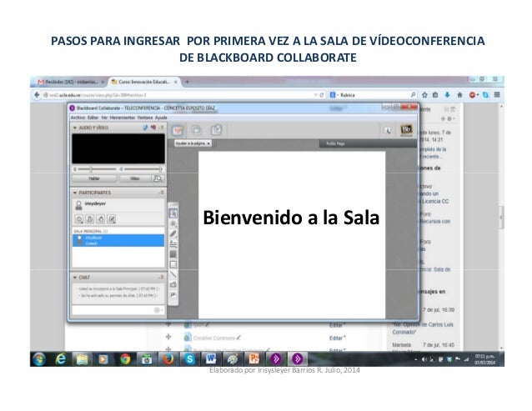The image size is (532, 411).
Task: Toggle the Hablar talk button
Action: [x=94, y=178]
